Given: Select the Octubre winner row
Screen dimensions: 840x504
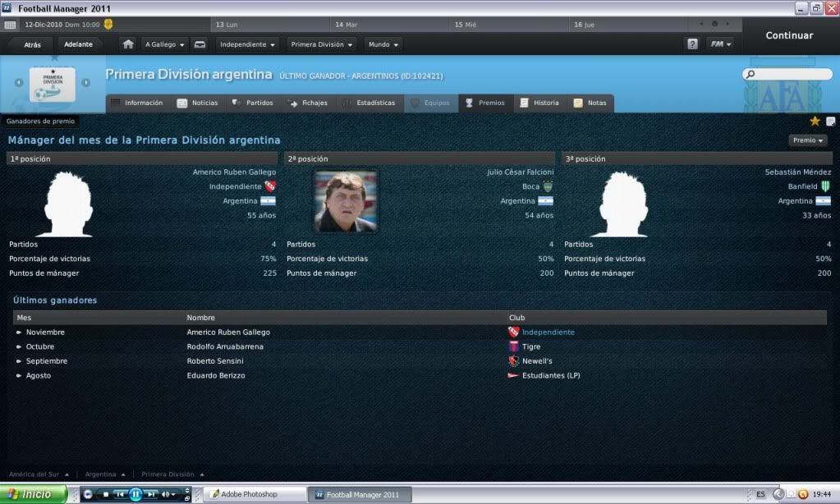Looking at the screenshot, I should click(420, 346).
